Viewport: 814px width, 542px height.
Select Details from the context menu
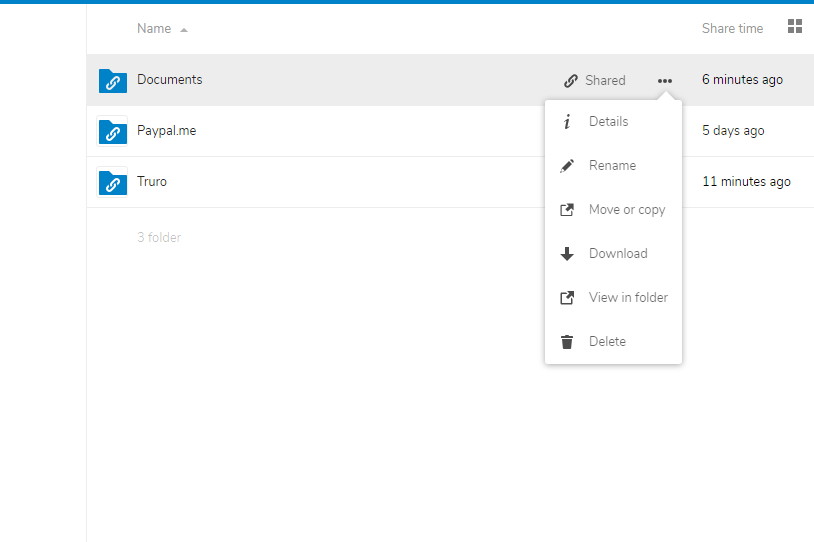pyautogui.click(x=613, y=121)
